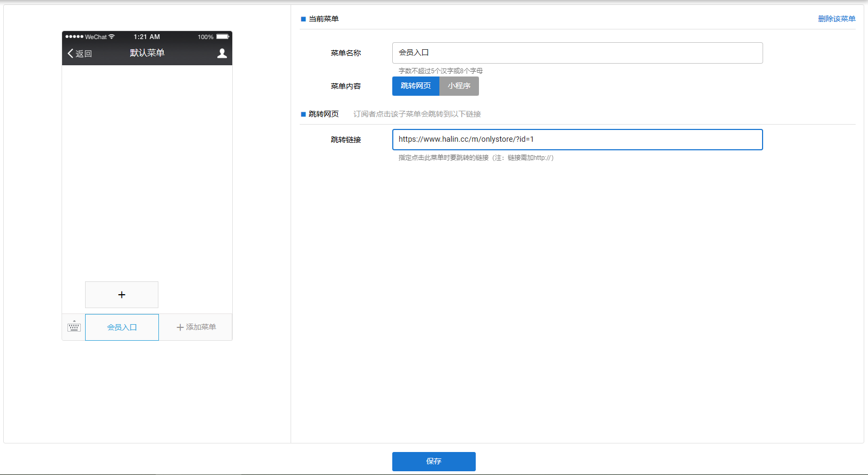Click the user profile icon in phone header

pyautogui.click(x=222, y=53)
